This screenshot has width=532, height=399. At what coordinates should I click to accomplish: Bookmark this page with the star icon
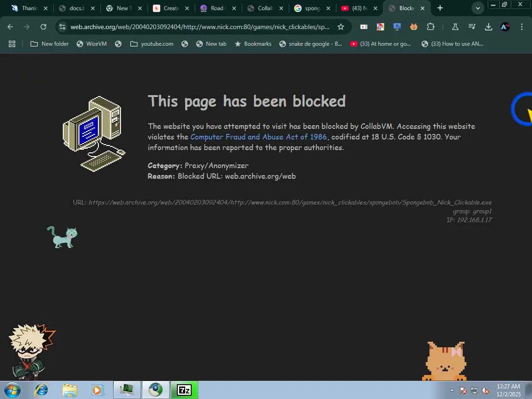(x=341, y=27)
